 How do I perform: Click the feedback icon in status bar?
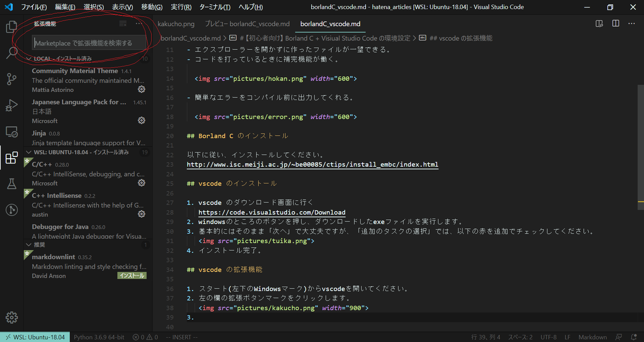(x=619, y=337)
